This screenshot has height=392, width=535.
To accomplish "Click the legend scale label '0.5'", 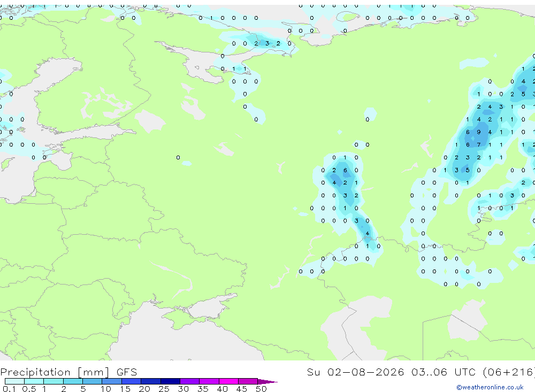I will pos(29,389).
